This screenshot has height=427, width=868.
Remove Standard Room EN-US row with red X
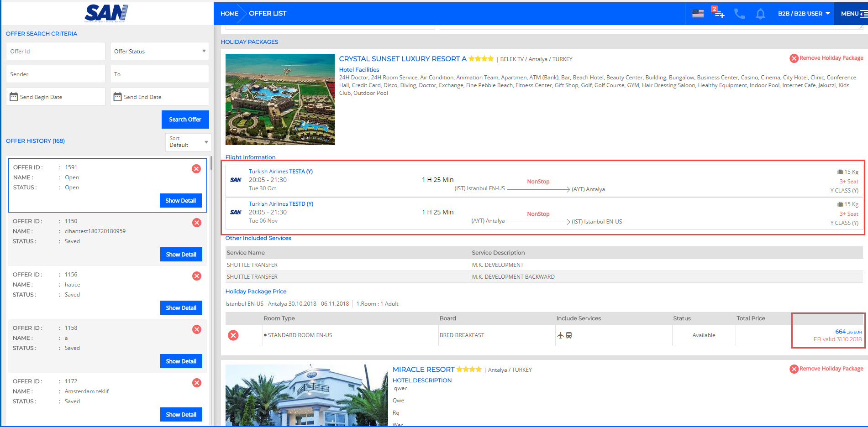233,335
